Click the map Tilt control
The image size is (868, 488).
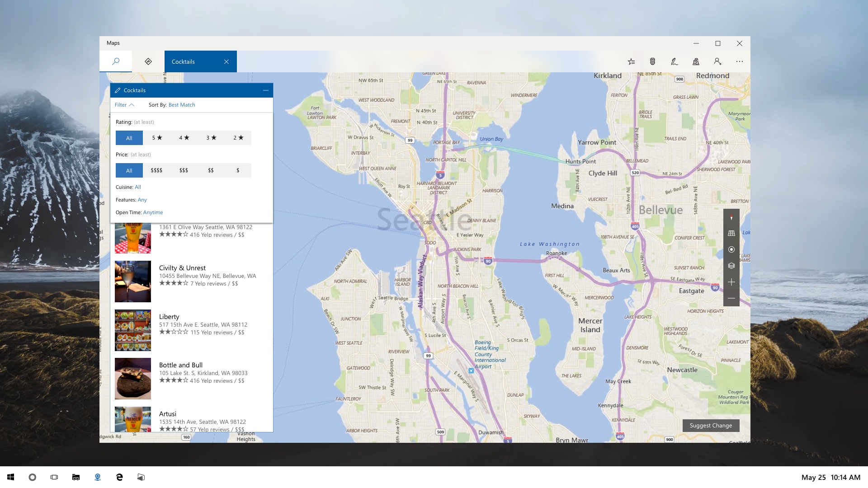[x=731, y=233]
